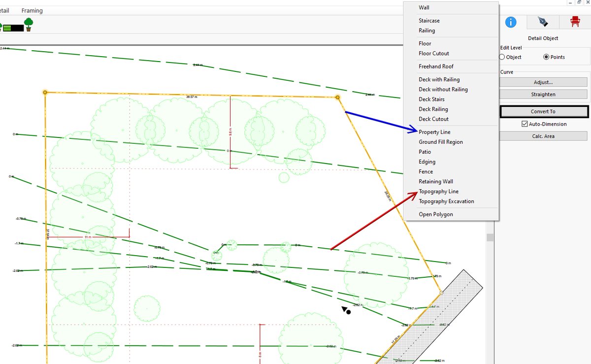Click the Straighten button
The width and height of the screenshot is (591, 364).
(x=543, y=94)
